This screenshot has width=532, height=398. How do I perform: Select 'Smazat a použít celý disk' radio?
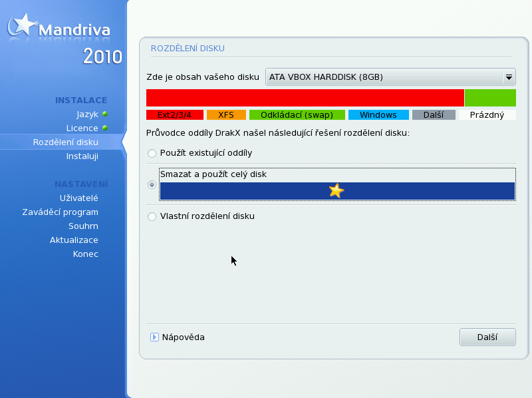[152, 185]
